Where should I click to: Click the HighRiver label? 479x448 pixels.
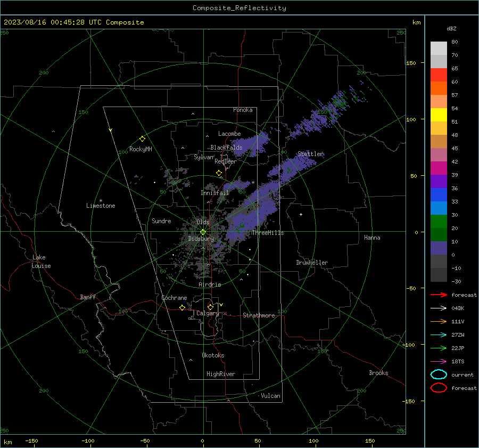[x=221, y=374]
